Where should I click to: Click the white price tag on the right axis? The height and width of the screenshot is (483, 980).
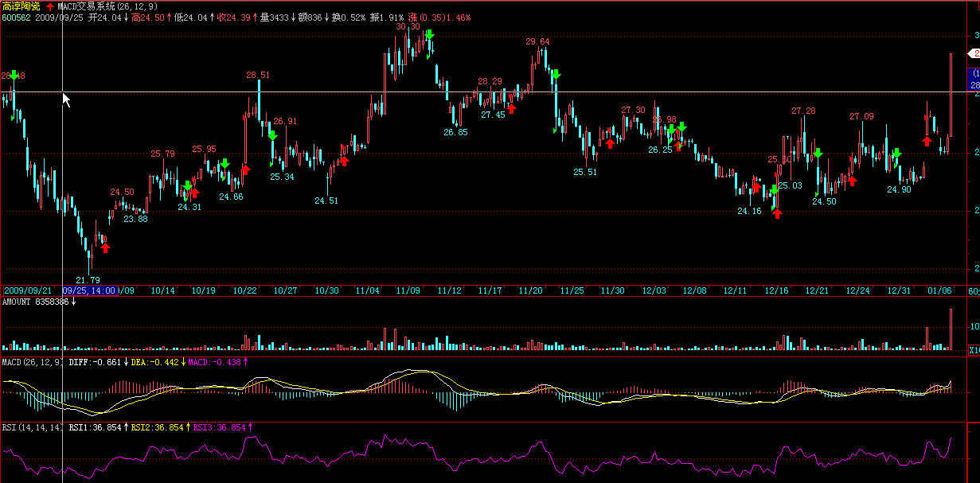pyautogui.click(x=973, y=53)
